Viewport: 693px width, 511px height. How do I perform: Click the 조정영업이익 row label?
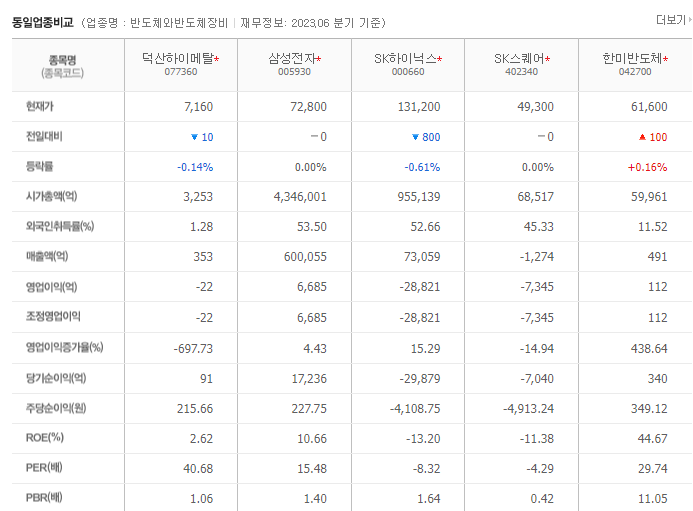tap(53, 317)
